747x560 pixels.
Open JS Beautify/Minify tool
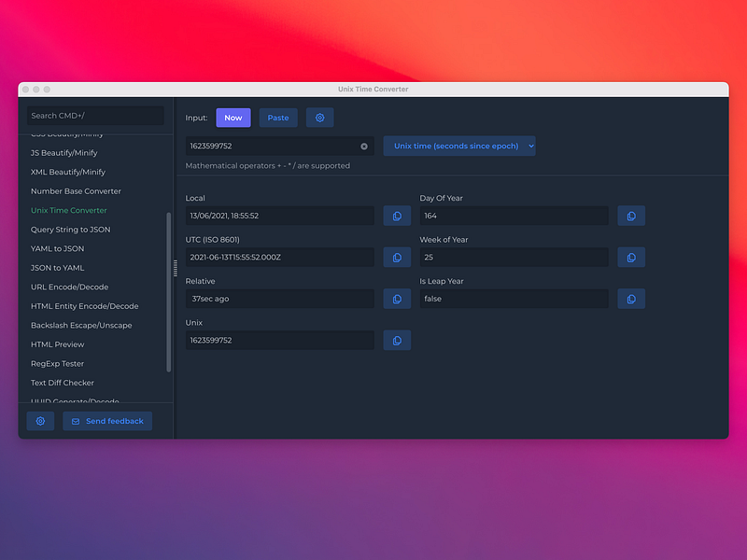click(x=63, y=153)
